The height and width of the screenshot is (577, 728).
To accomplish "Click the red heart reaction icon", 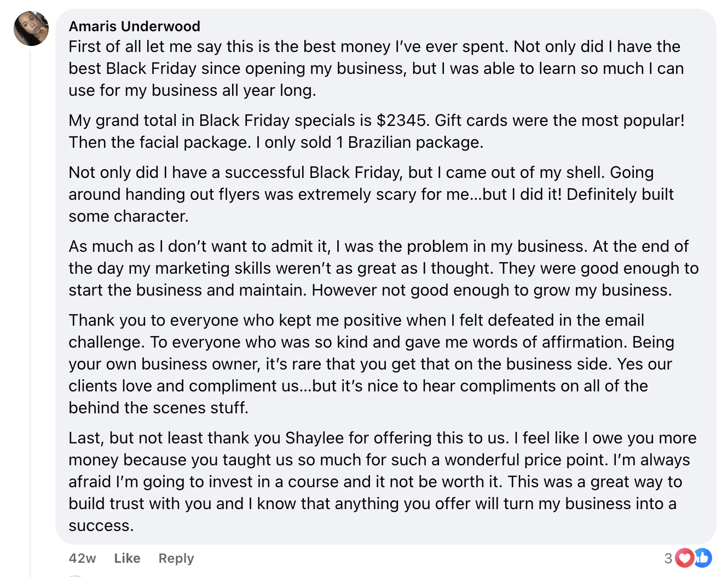I will pyautogui.click(x=684, y=558).
